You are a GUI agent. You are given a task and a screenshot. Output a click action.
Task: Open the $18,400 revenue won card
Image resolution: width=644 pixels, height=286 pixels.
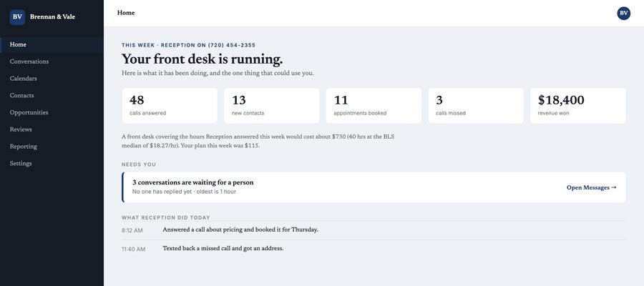click(578, 105)
